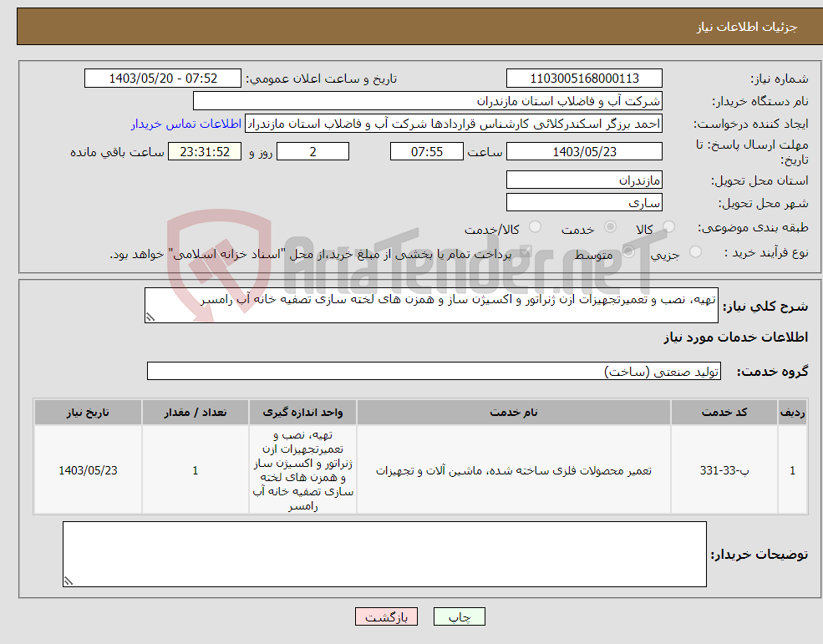Viewport: 823px width, 644px height.
Task: Click the چاپ print button
Action: 460,616
